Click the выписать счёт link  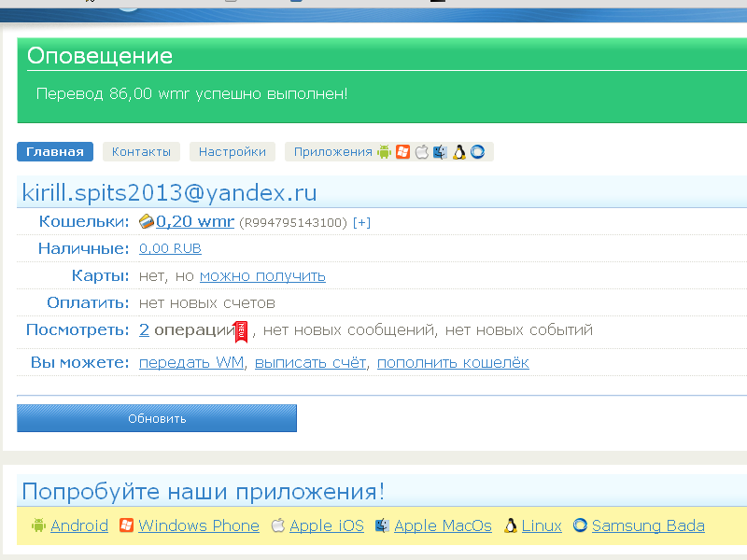point(311,362)
